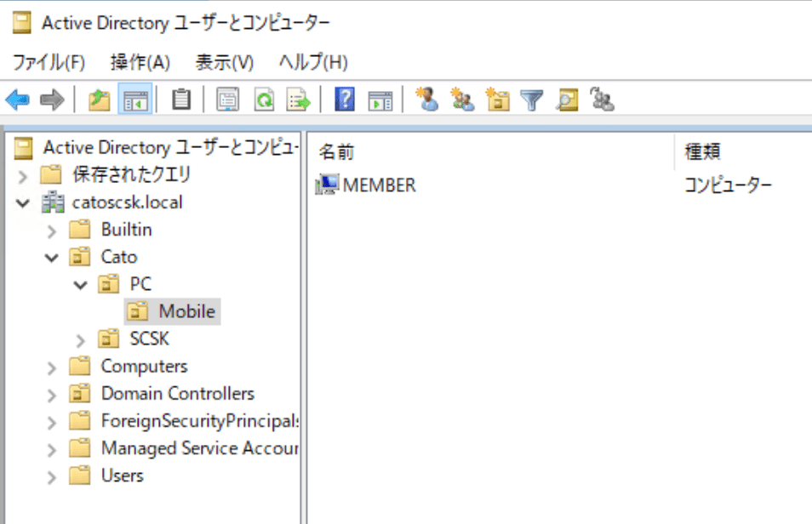
Task: Open the 表示(V) menu
Action: (x=225, y=62)
